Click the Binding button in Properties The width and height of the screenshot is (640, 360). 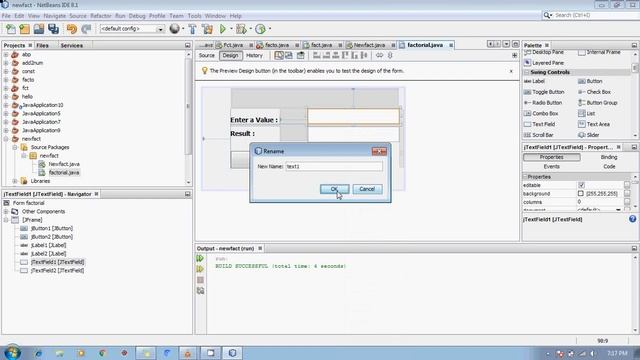tap(609, 157)
